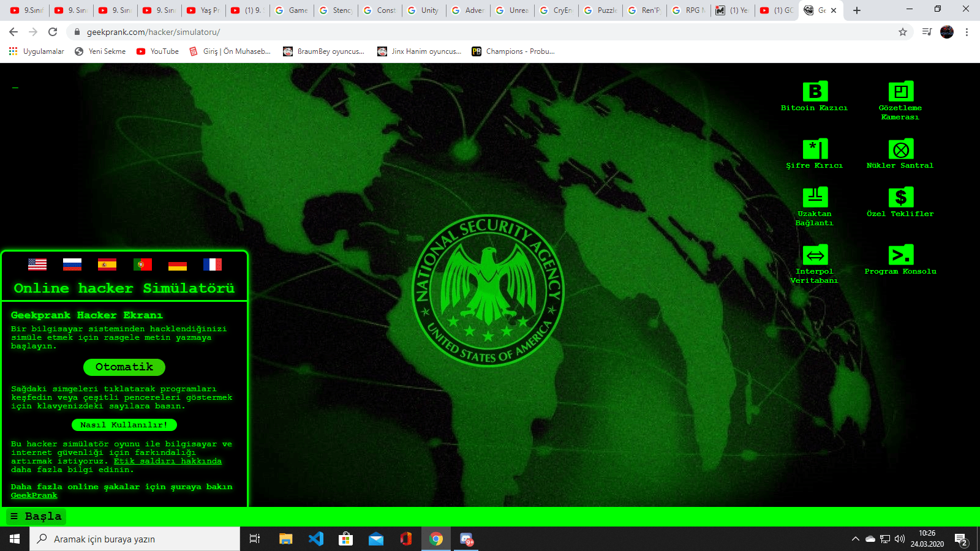Open the Bitcoin Kazıcı program icon
980x551 pixels.
click(815, 92)
